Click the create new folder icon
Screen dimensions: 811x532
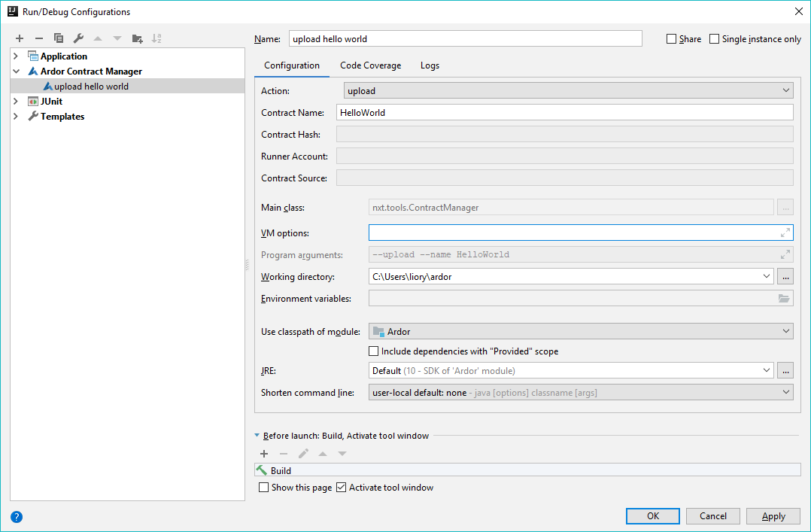[137, 38]
